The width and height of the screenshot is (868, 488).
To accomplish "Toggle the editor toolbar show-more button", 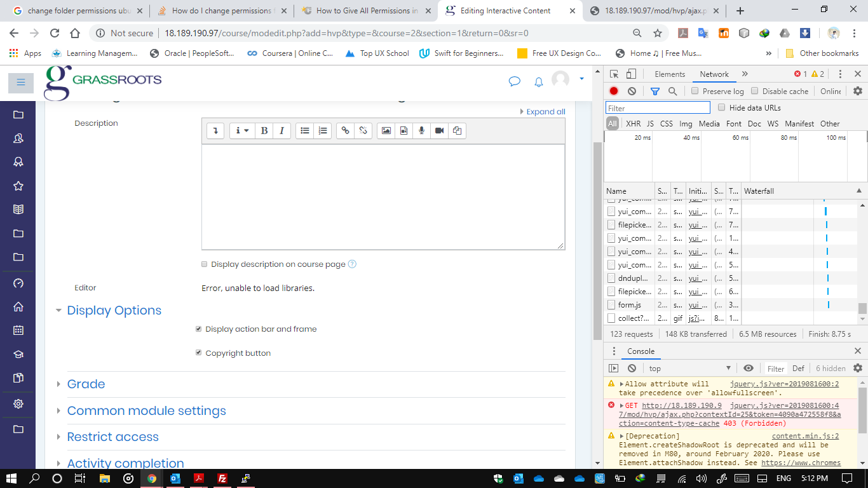I will [x=215, y=130].
